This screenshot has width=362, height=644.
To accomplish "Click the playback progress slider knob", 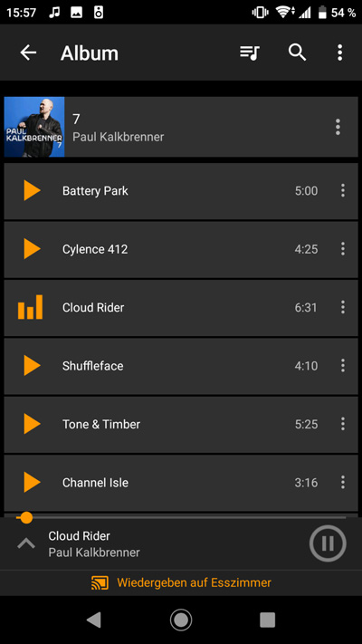I will pyautogui.click(x=26, y=517).
